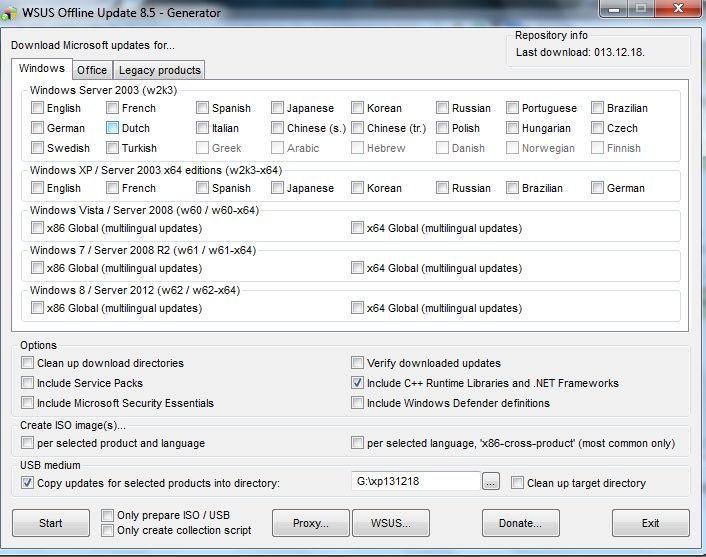
Task: Check Only prepare ISO / USB
Action: [107, 515]
